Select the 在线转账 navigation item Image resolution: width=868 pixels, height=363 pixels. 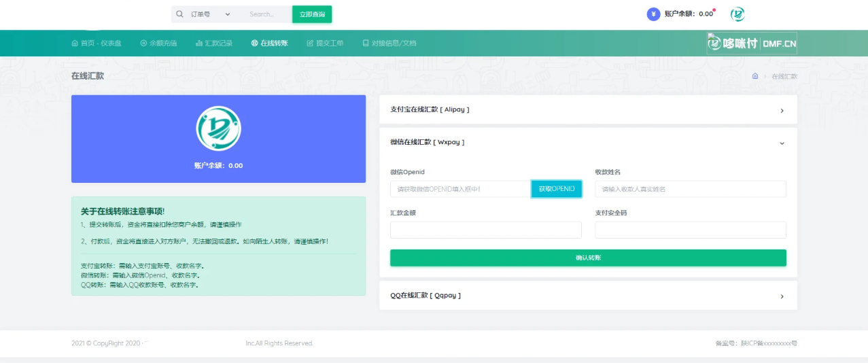coord(270,43)
